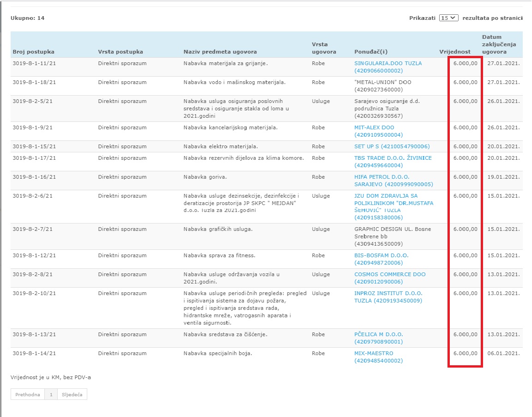Select procedure number 3019-8-2-8/21
The height and width of the screenshot is (417, 532).
33,274
